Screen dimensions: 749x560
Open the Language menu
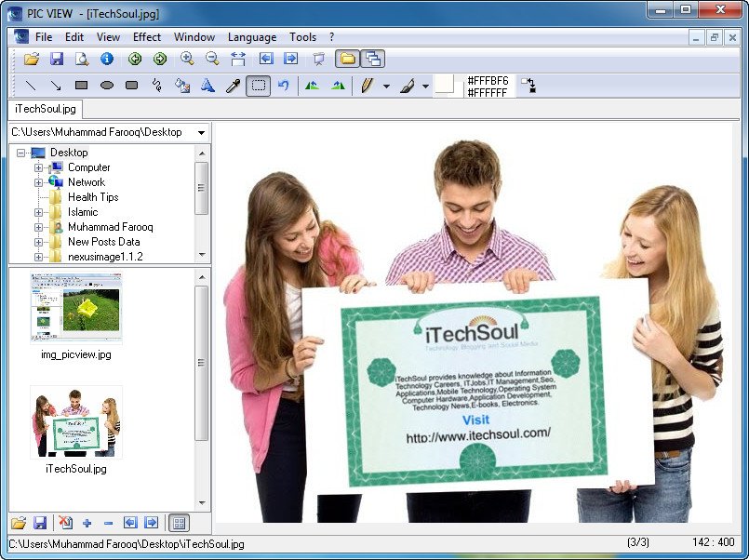(x=252, y=37)
